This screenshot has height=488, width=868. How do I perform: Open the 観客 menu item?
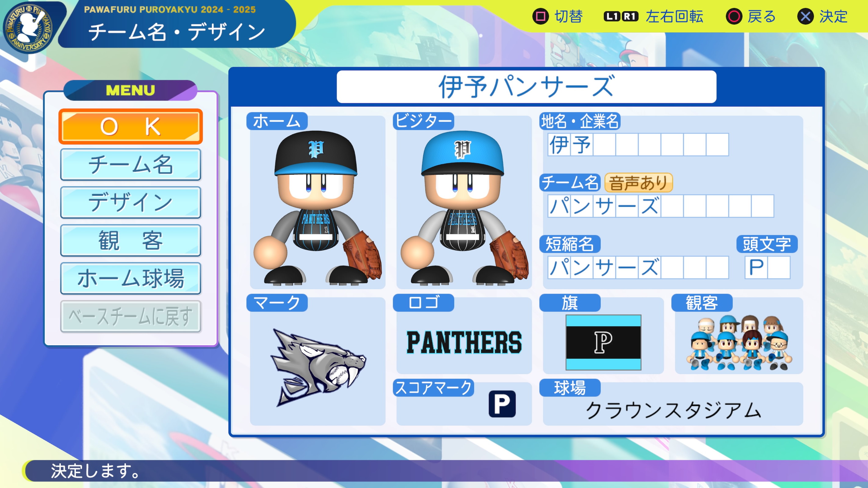coord(130,240)
